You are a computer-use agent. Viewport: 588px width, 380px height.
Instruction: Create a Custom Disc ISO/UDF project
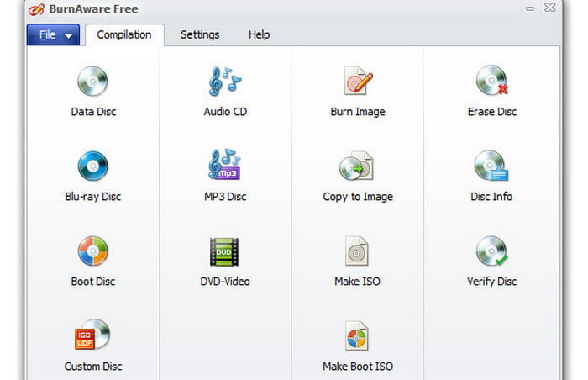(92, 346)
